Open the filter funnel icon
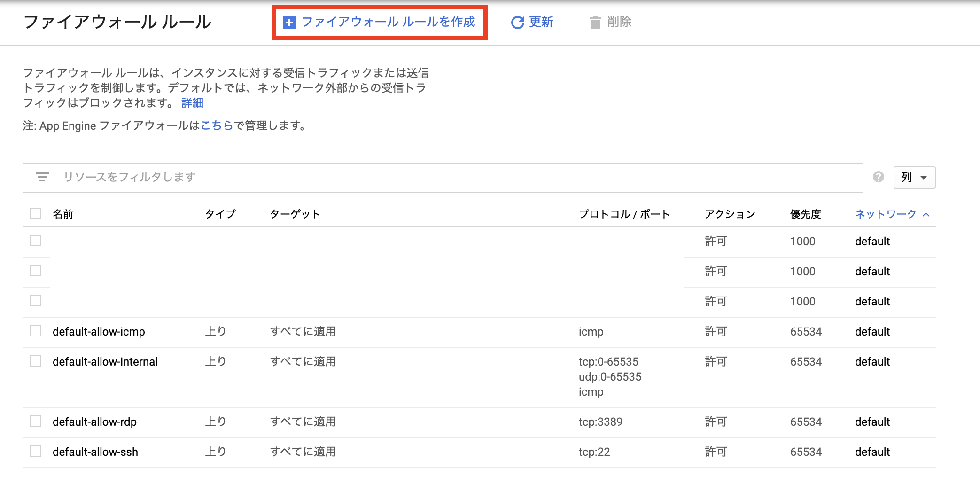 (x=43, y=177)
